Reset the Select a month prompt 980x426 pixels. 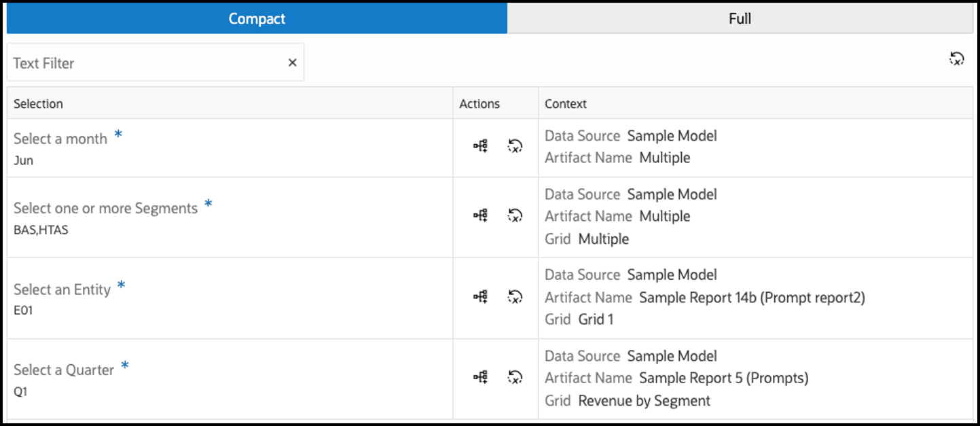515,146
